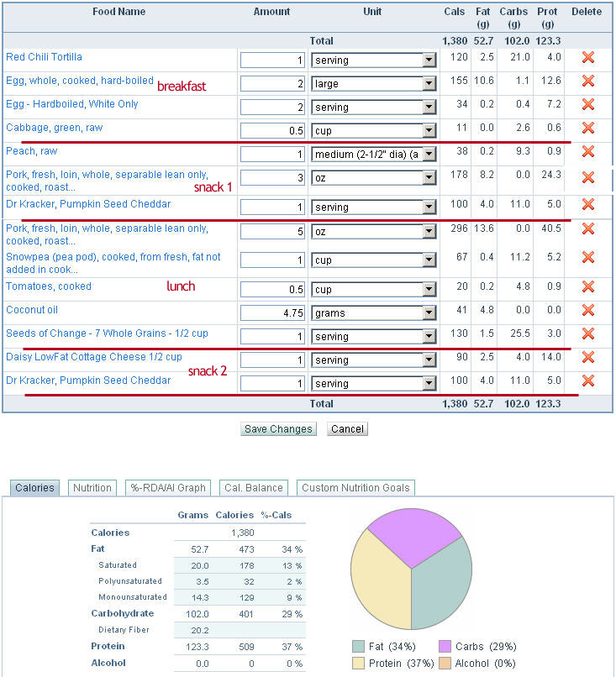The image size is (616, 677).
Task: Open the Custom Nutrition Goals tab
Action: click(x=355, y=488)
